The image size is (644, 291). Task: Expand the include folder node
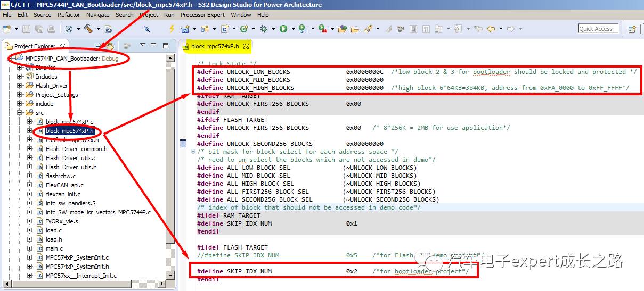(20, 103)
